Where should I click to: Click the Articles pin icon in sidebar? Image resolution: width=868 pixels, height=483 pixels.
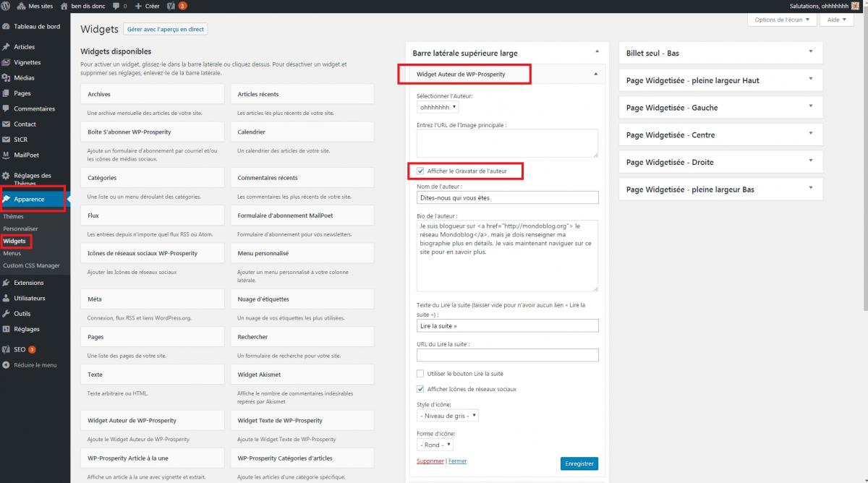[7, 47]
